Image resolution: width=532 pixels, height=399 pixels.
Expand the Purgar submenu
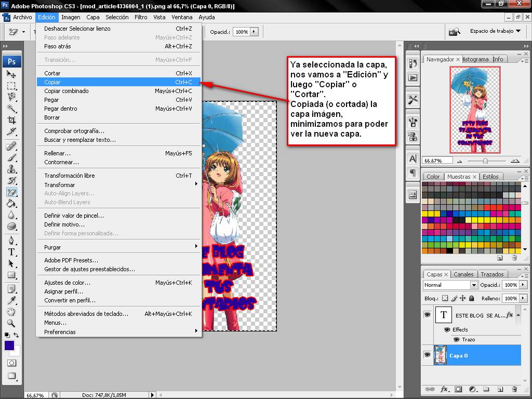click(118, 247)
